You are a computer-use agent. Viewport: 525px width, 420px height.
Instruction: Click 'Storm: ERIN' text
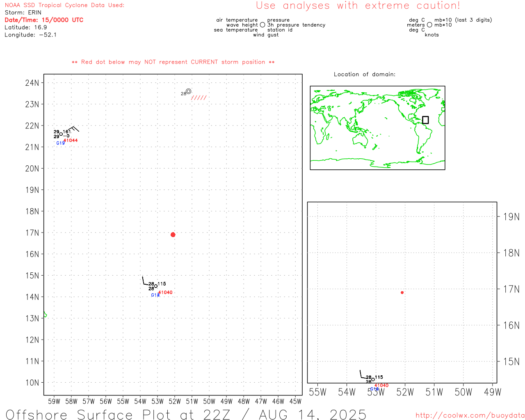point(23,13)
